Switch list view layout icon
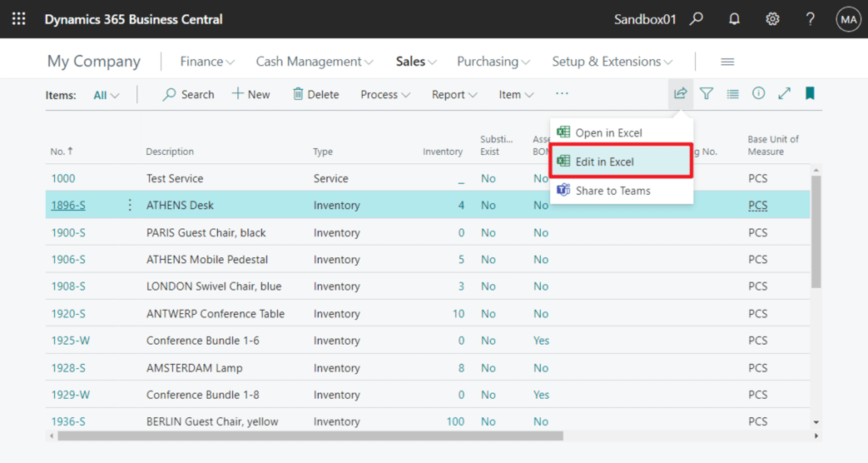This screenshot has width=868, height=463. coord(732,94)
